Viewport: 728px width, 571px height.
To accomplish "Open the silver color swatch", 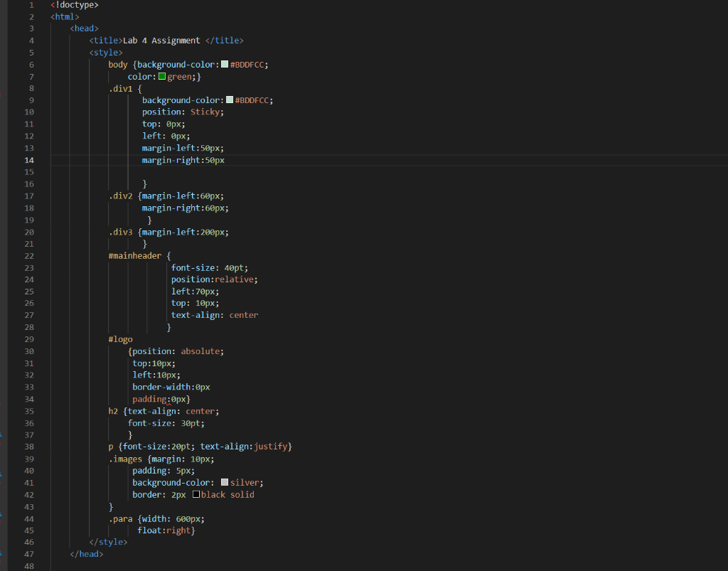I will pos(225,482).
